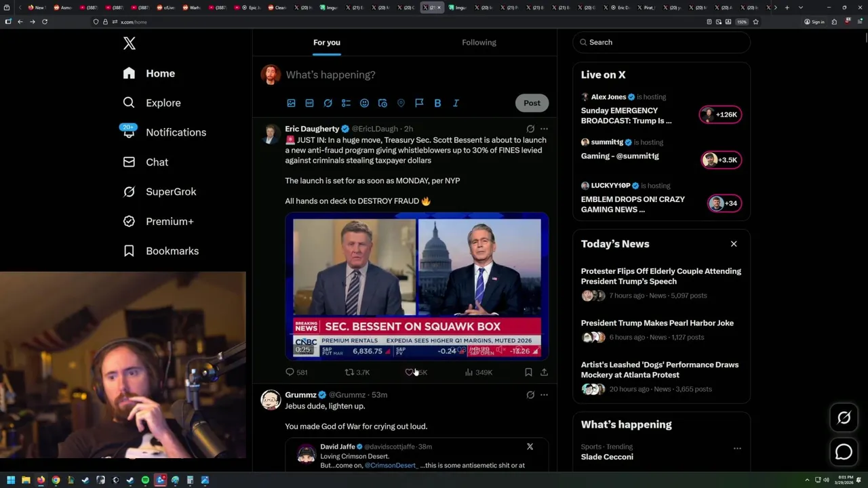Open File Explorer from taskbar

pos(26,480)
